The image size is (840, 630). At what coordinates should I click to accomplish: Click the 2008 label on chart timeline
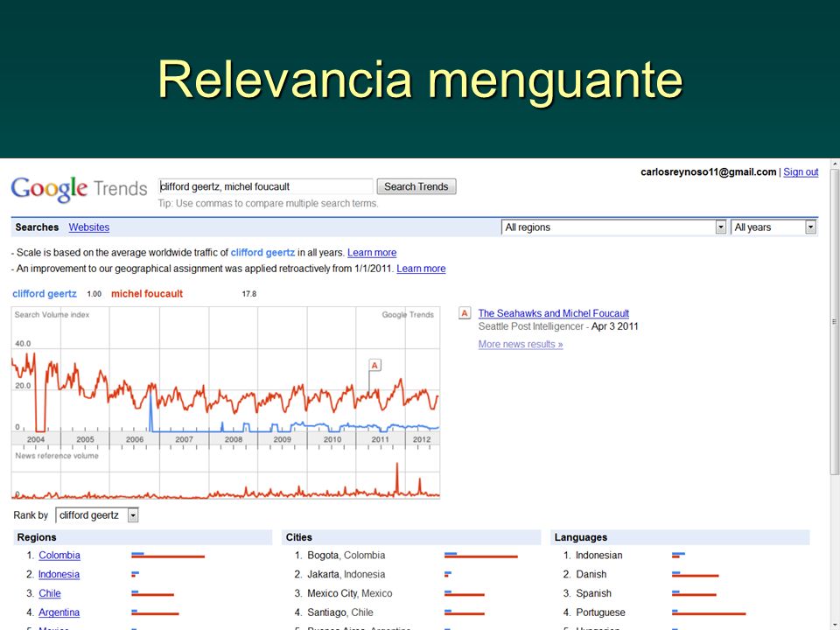tap(233, 439)
